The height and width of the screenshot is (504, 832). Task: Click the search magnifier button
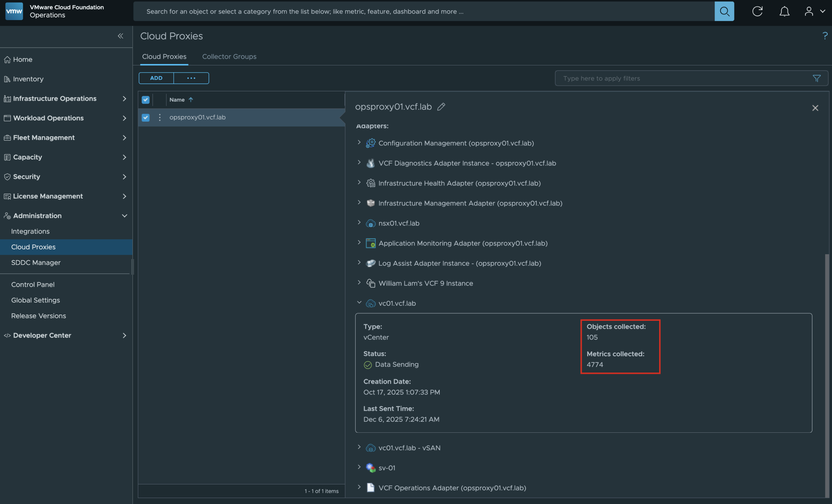[x=724, y=11]
